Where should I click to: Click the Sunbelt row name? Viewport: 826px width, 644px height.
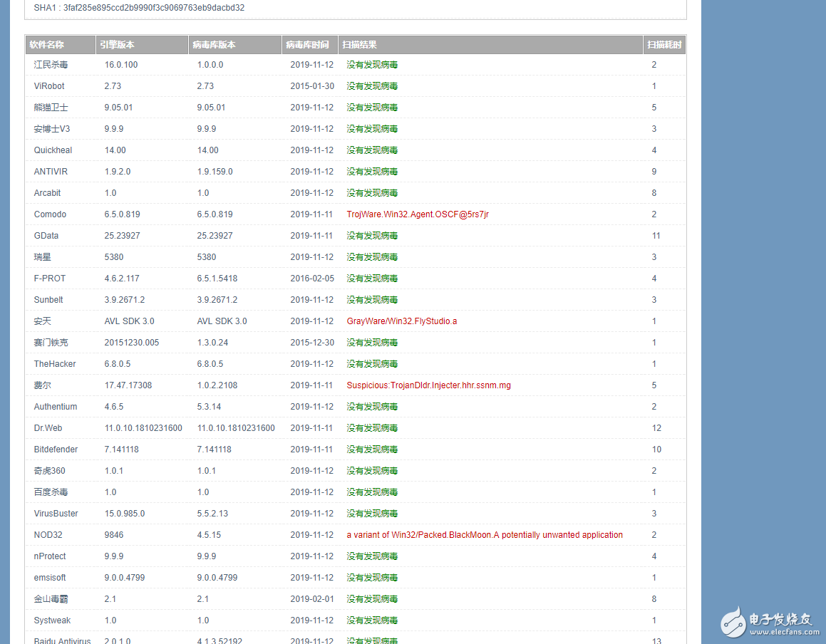[48, 300]
